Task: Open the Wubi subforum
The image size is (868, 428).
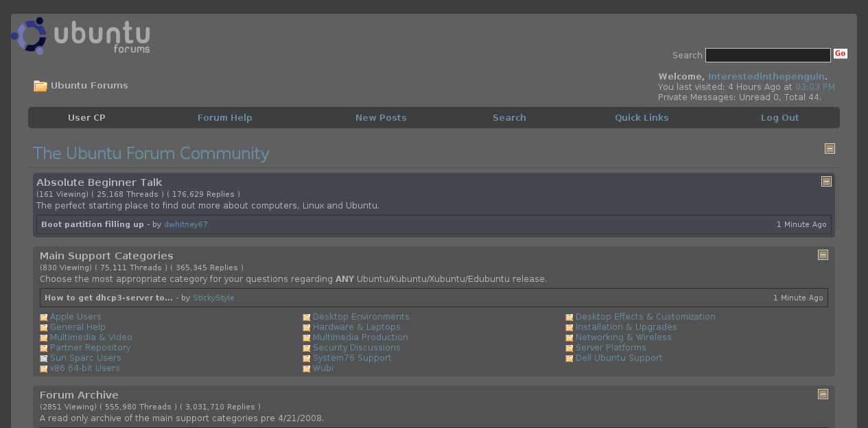Action: point(323,368)
